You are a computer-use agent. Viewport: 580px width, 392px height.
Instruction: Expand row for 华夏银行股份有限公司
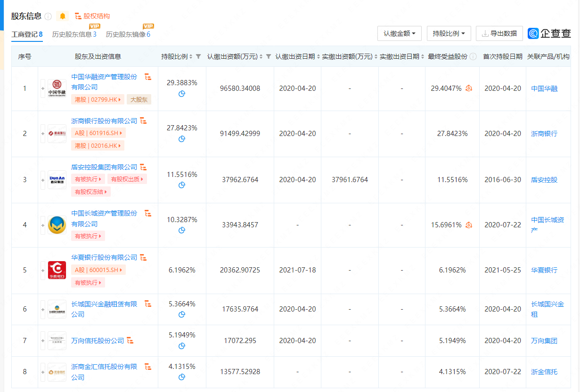[x=43, y=270]
